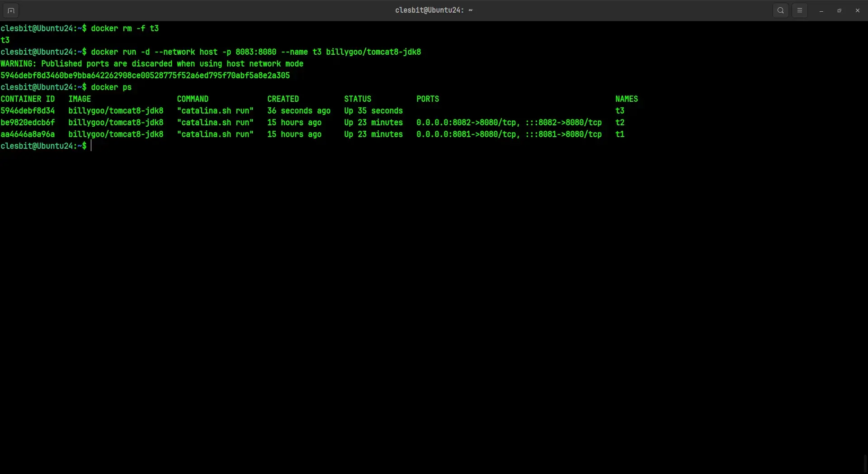Click the 8082->8080/tcp port mapping
Screen dimensions: 868x474
[509, 123]
